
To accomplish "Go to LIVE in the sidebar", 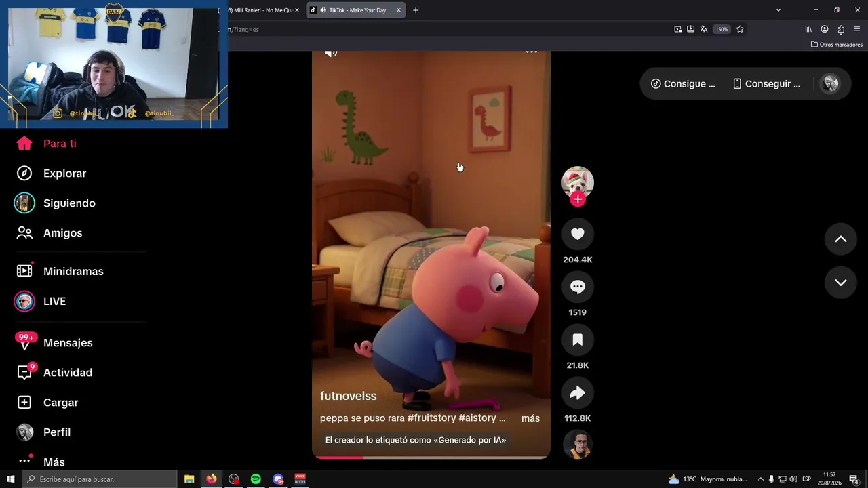I will pos(41,301).
